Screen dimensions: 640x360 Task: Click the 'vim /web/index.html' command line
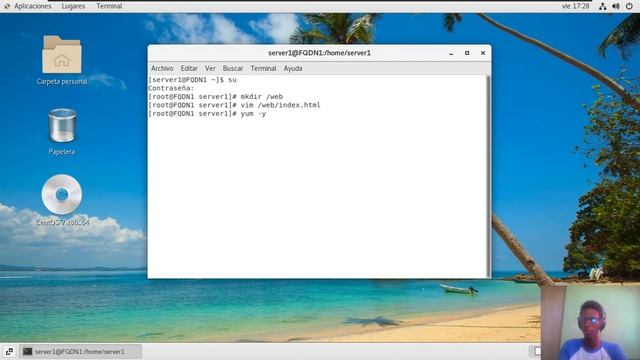point(234,105)
